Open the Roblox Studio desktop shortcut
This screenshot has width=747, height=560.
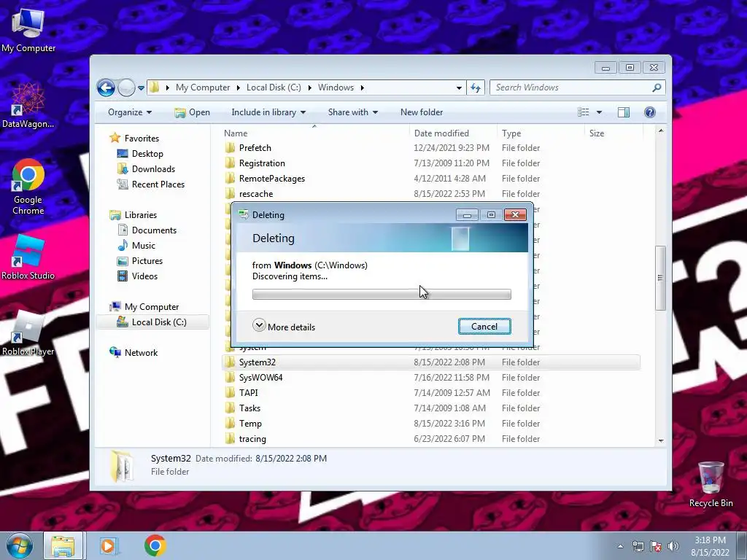point(28,257)
